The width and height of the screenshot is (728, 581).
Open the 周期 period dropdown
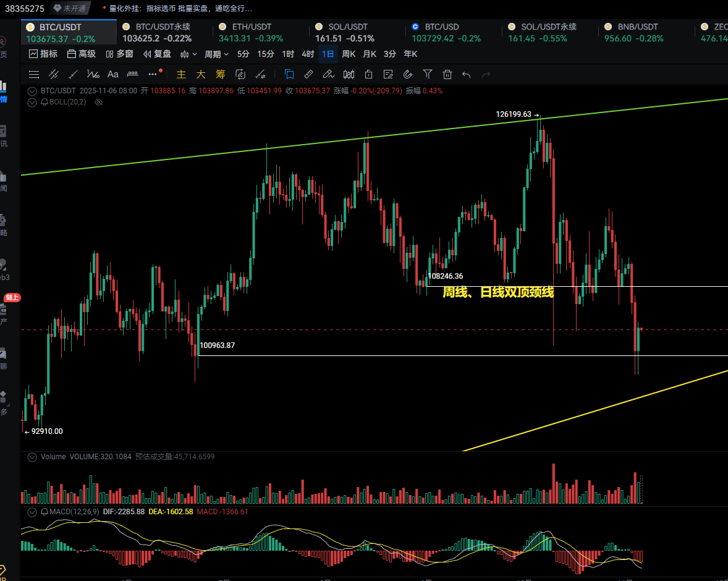pyautogui.click(x=216, y=54)
